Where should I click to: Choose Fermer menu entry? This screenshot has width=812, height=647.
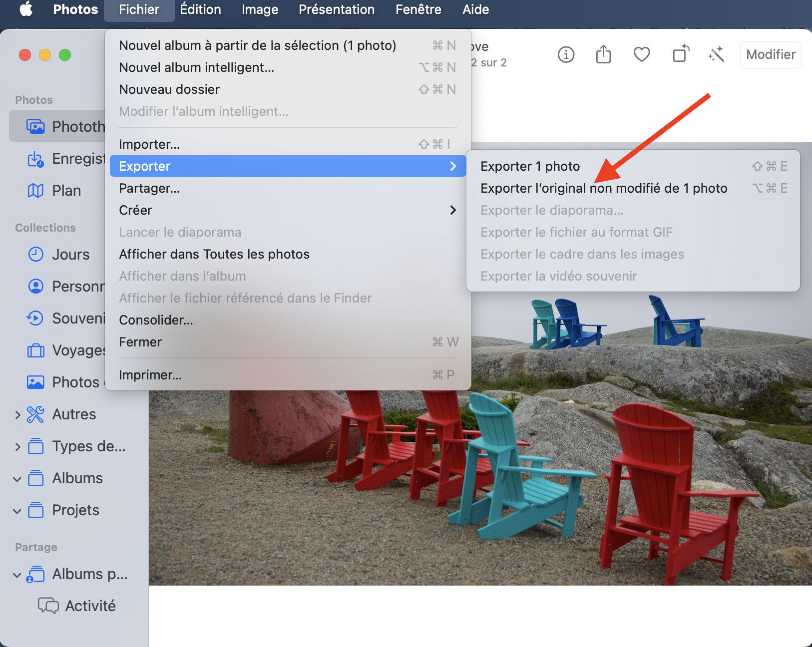(x=288, y=342)
